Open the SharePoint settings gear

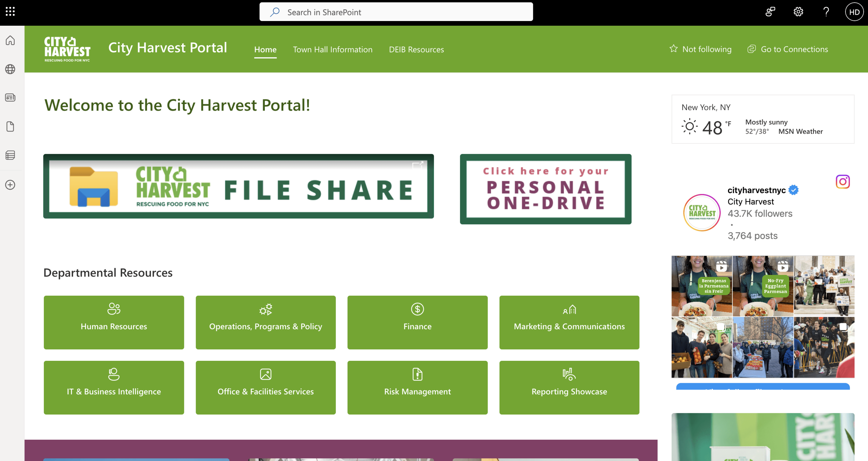[798, 12]
